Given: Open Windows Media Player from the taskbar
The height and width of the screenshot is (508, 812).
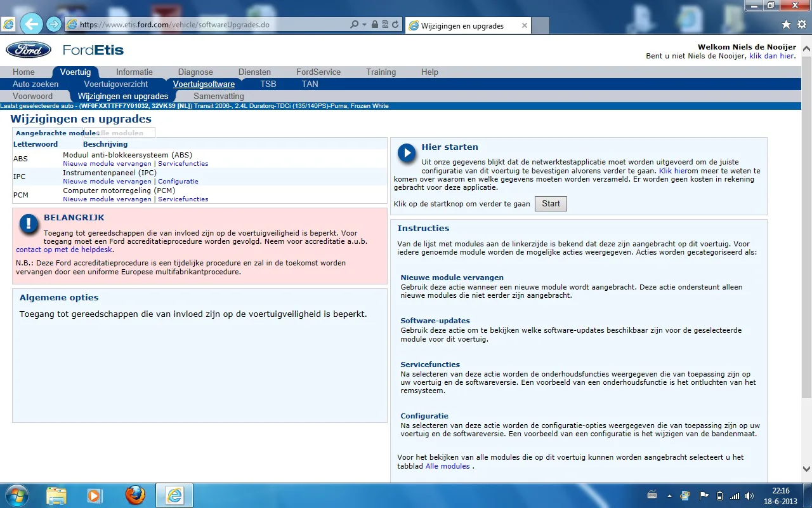Looking at the screenshot, I should coord(95,495).
